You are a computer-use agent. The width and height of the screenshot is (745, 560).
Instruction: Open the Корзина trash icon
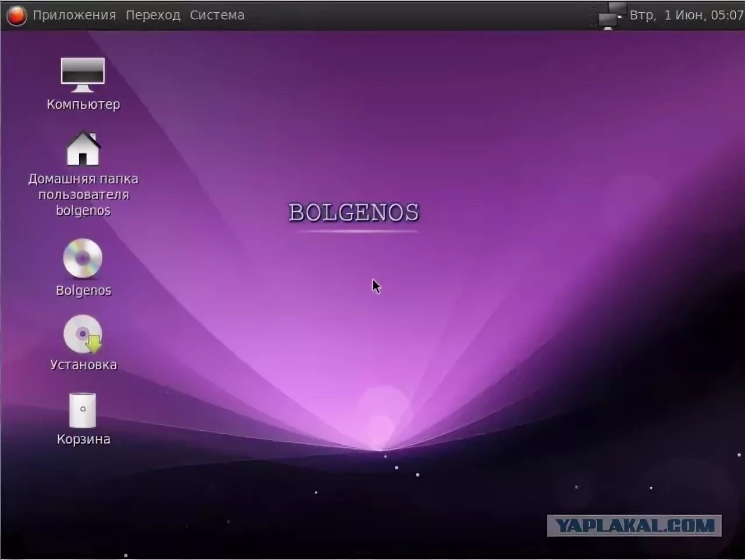click(83, 410)
